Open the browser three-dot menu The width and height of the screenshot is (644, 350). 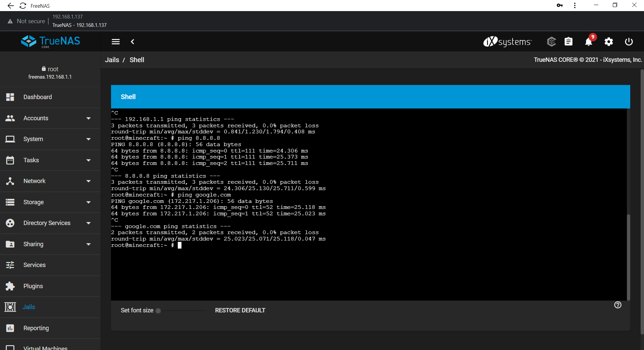point(575,5)
